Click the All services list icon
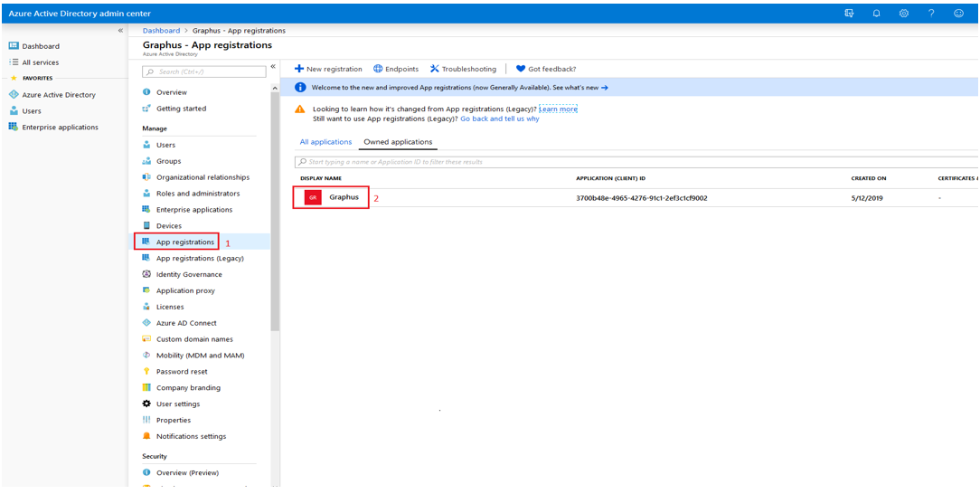The width and height of the screenshot is (980, 494). point(14,62)
